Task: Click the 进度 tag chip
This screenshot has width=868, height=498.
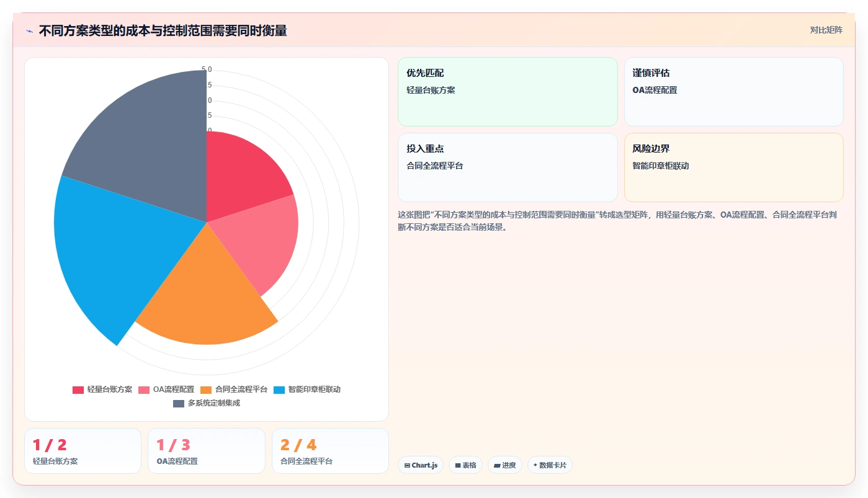Action: [505, 465]
